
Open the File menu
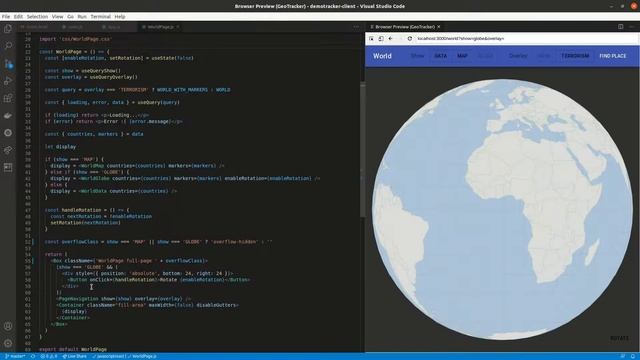(6, 17)
